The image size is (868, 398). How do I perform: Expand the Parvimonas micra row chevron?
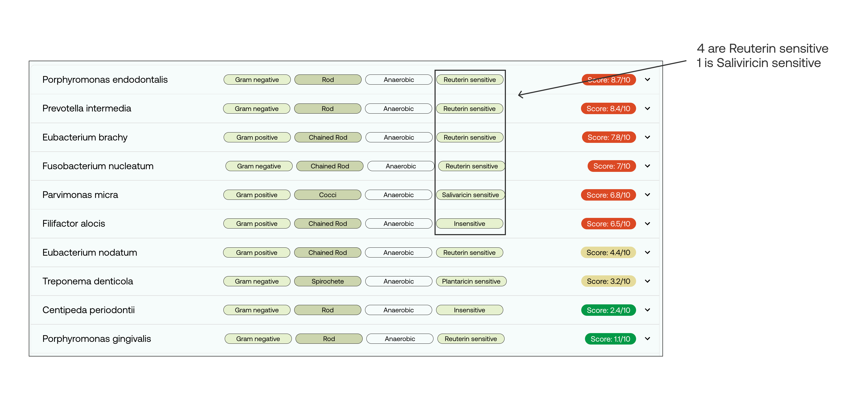(x=647, y=195)
